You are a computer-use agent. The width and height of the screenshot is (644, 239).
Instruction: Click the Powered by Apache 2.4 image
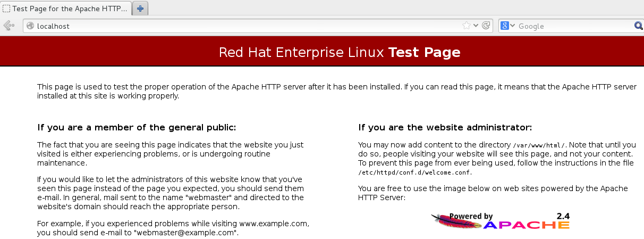coord(500,221)
